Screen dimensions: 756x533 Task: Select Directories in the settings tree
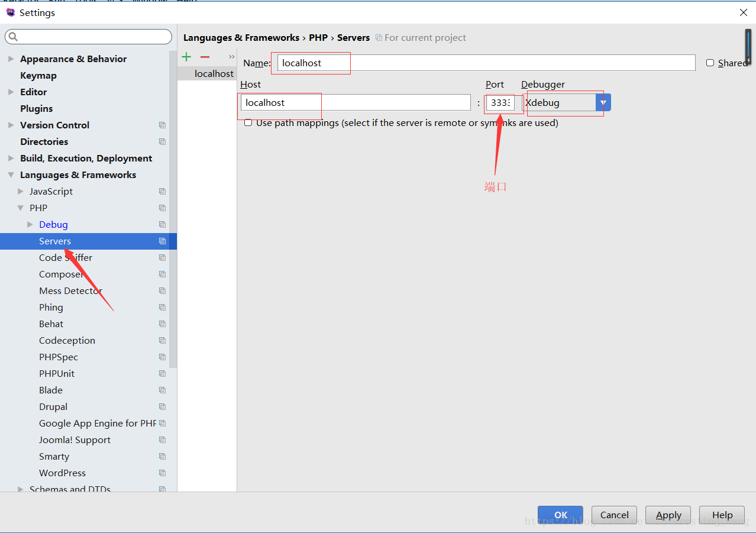pos(44,142)
